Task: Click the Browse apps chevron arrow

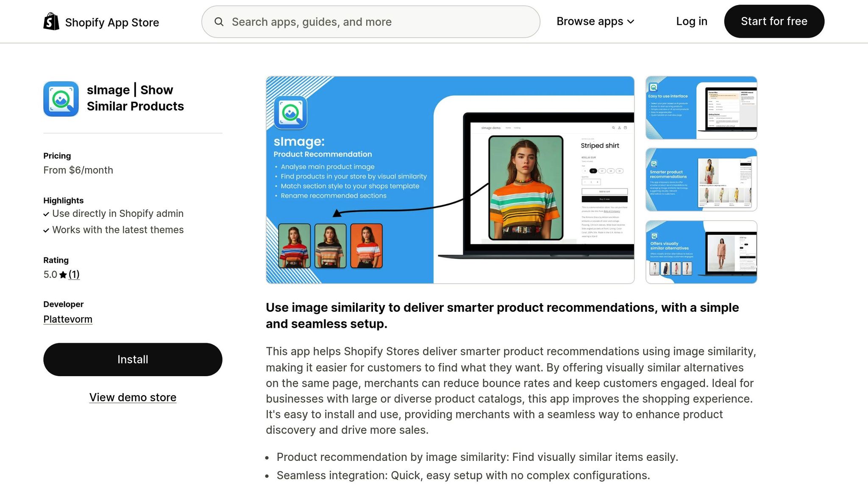Action: pyautogui.click(x=631, y=22)
